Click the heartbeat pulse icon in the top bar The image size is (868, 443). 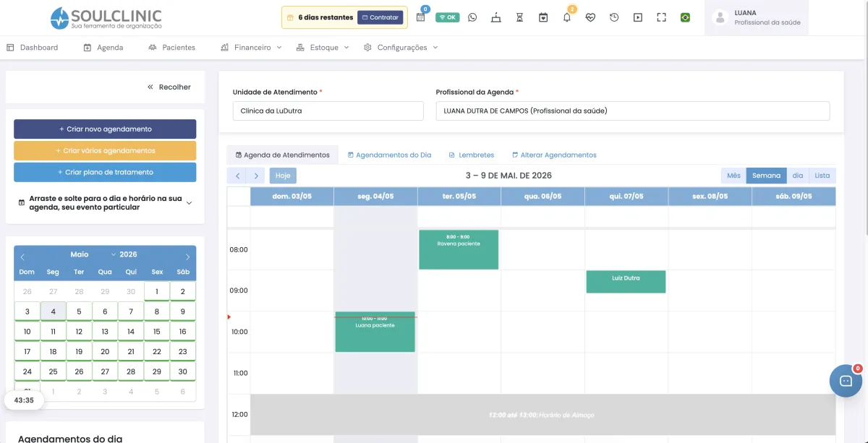click(x=590, y=17)
